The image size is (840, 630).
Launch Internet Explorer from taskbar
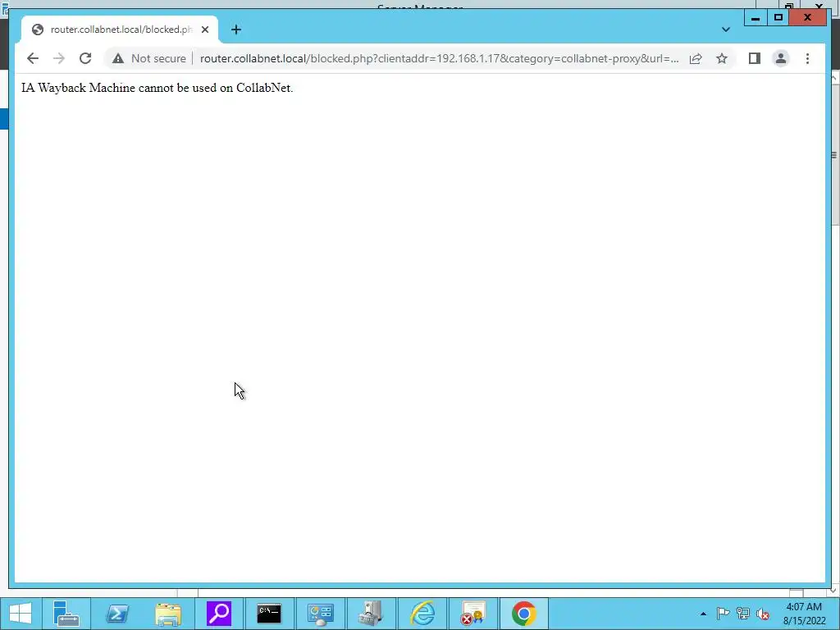click(422, 614)
